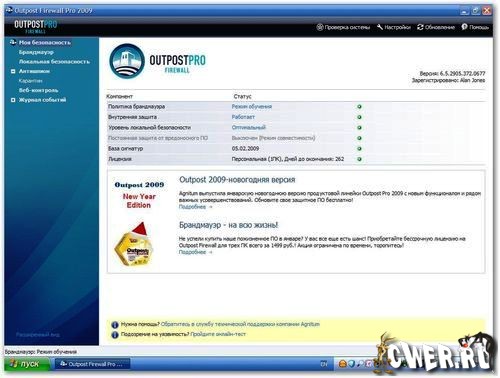
Task: Click the Обновление refresh arrows icon
Action: pyautogui.click(x=420, y=27)
